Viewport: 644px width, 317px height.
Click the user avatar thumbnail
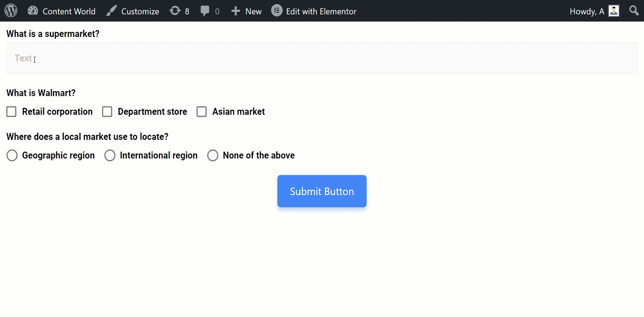click(x=614, y=11)
